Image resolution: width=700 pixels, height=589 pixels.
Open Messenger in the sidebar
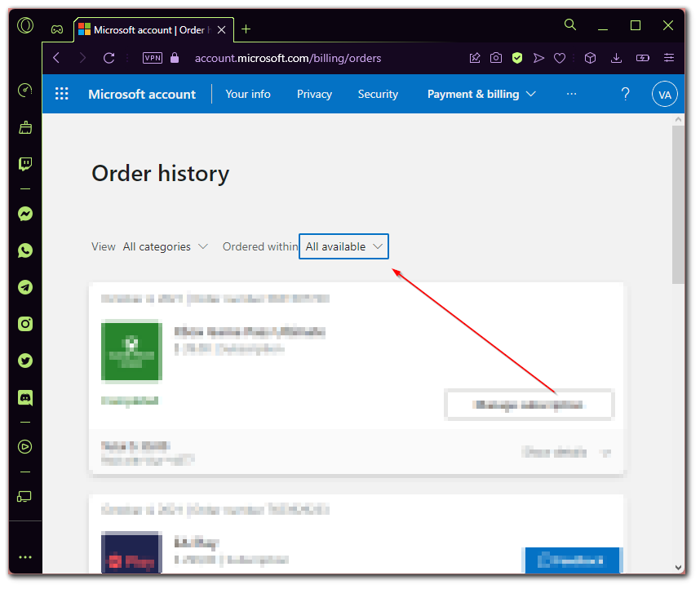pos(25,214)
